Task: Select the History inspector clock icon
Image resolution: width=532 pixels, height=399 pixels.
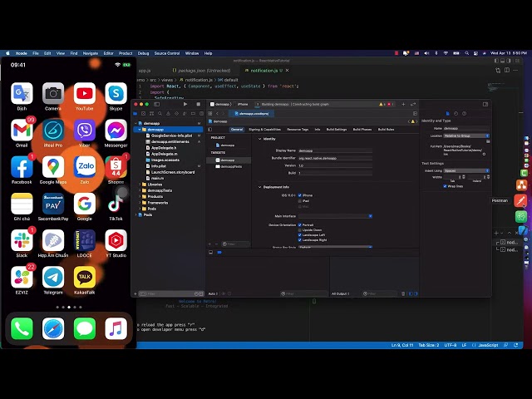Action: 456,113
